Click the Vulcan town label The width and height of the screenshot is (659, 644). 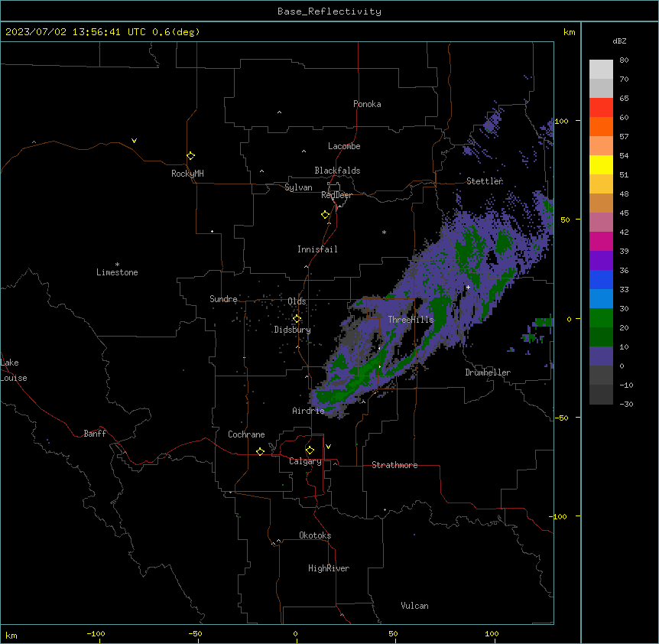(x=414, y=606)
